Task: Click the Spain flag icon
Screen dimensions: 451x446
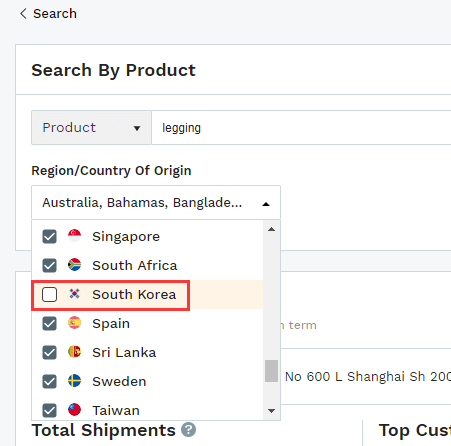Action: (x=74, y=323)
